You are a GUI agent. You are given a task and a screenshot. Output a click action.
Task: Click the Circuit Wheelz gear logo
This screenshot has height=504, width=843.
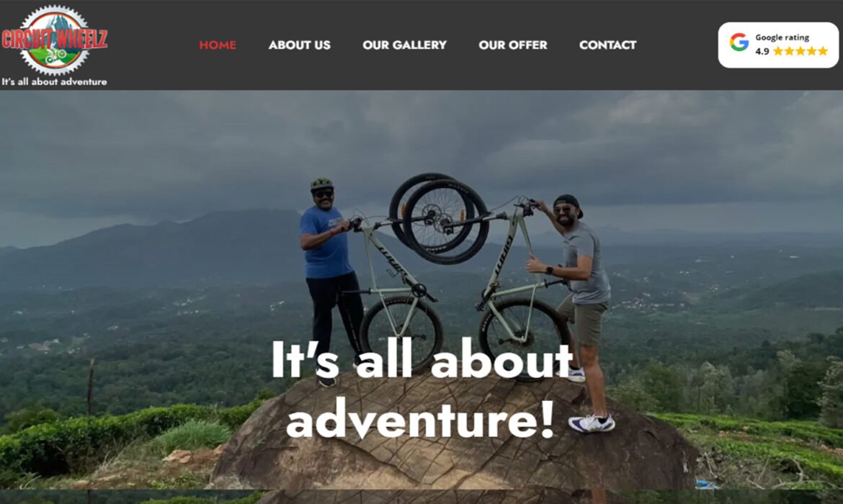[54, 40]
